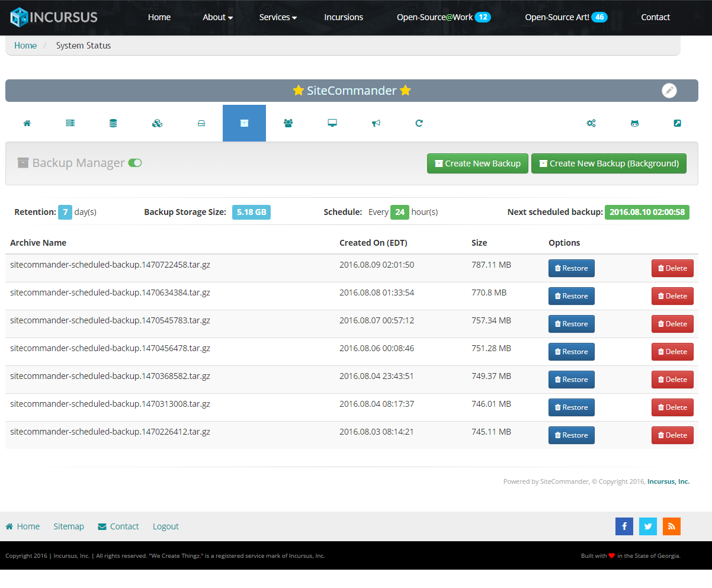The width and height of the screenshot is (712, 588).
Task: Select the highlighted Backup Manager tab
Action: (244, 123)
